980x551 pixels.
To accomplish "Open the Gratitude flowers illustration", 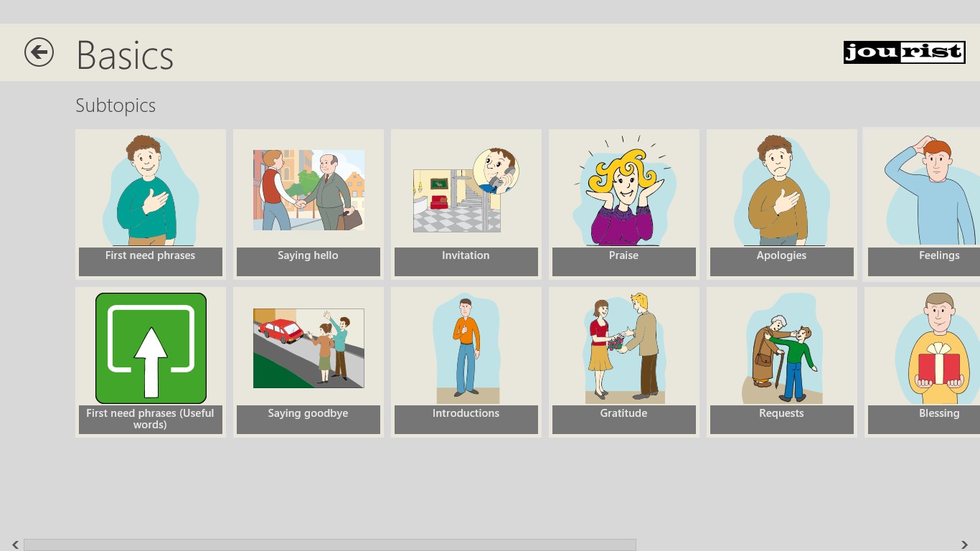I will 624,348.
